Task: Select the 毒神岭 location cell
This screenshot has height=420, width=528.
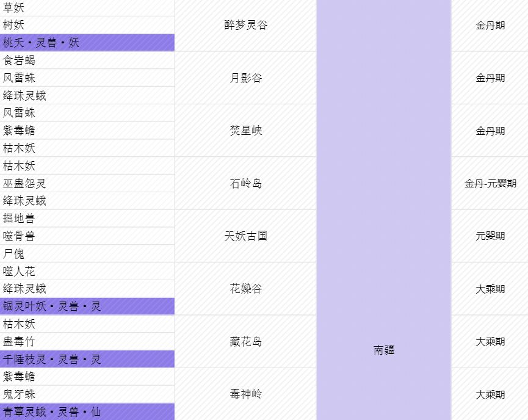Action: tap(246, 394)
